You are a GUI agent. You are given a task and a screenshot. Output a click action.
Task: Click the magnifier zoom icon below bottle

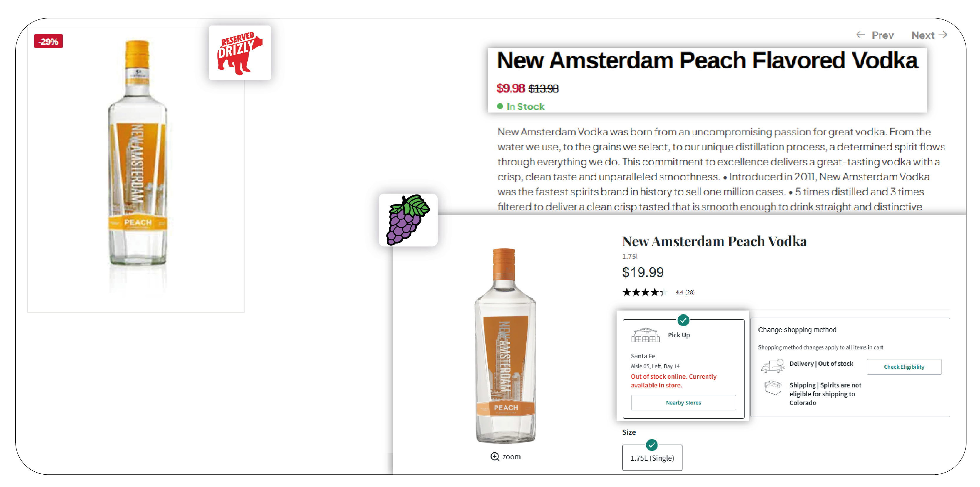(495, 457)
